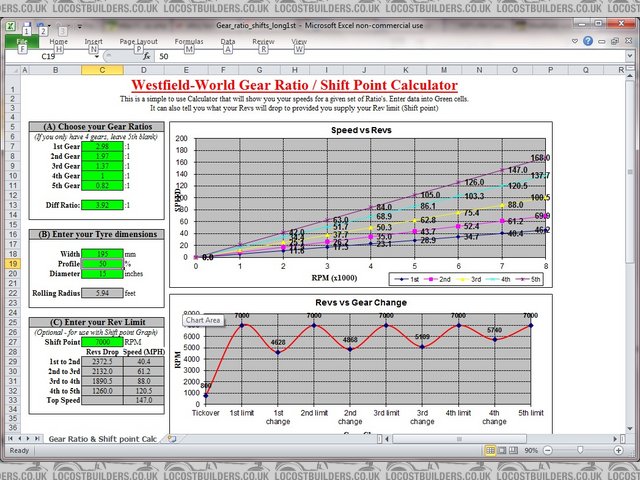Jump to first sheet with navigation arrow
Screen dimensions: 640x480
(x=11, y=439)
